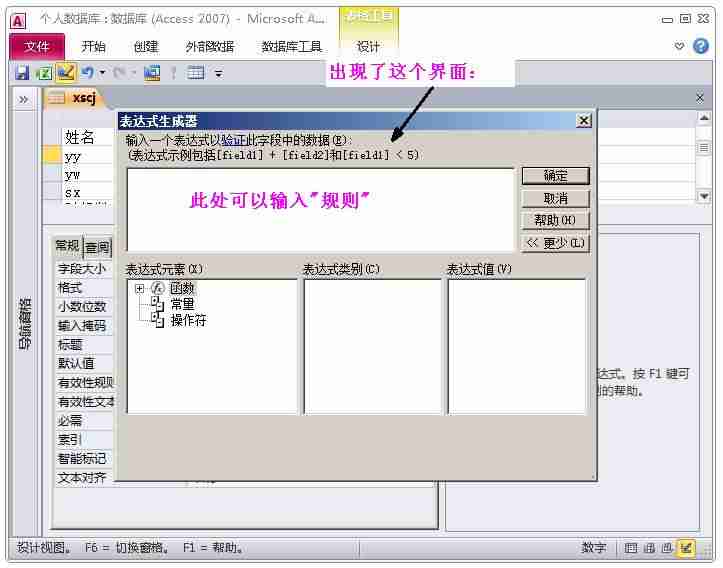
Task: Open the Customize Quick Access Toolbar dropdown
Action: pos(219,73)
